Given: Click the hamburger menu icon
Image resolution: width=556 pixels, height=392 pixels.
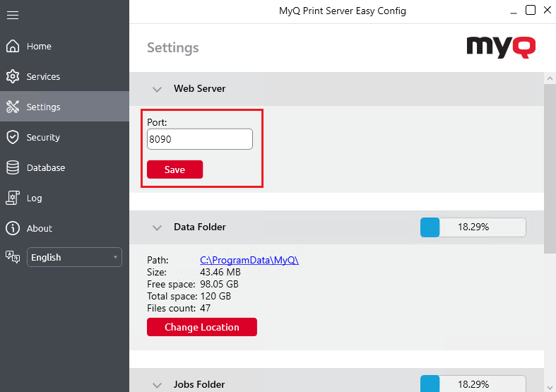Looking at the screenshot, I should (13, 15).
